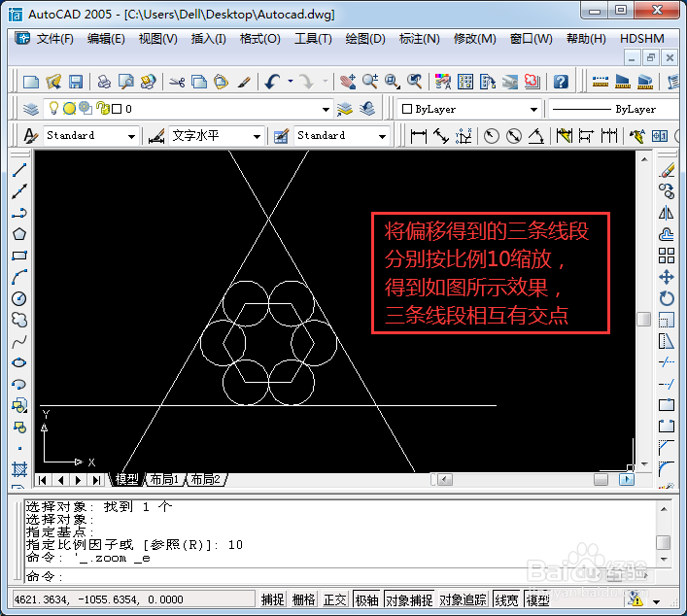Click the Mirror modify tool

(x=667, y=213)
